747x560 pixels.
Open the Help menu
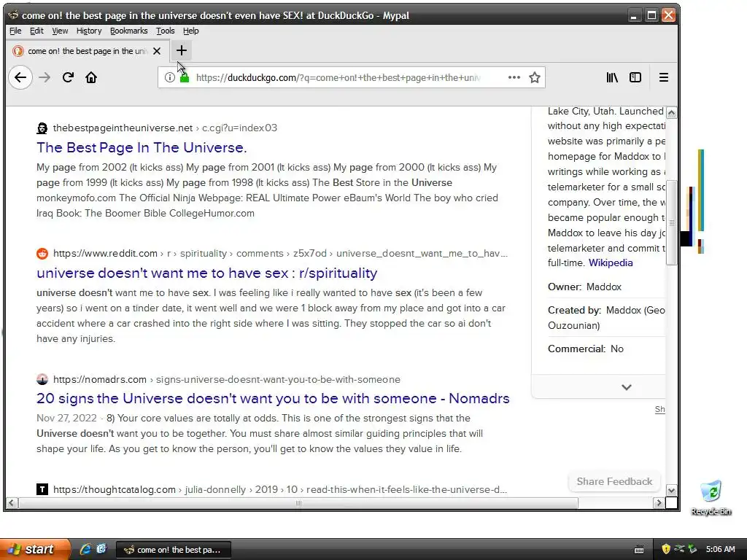point(190,31)
